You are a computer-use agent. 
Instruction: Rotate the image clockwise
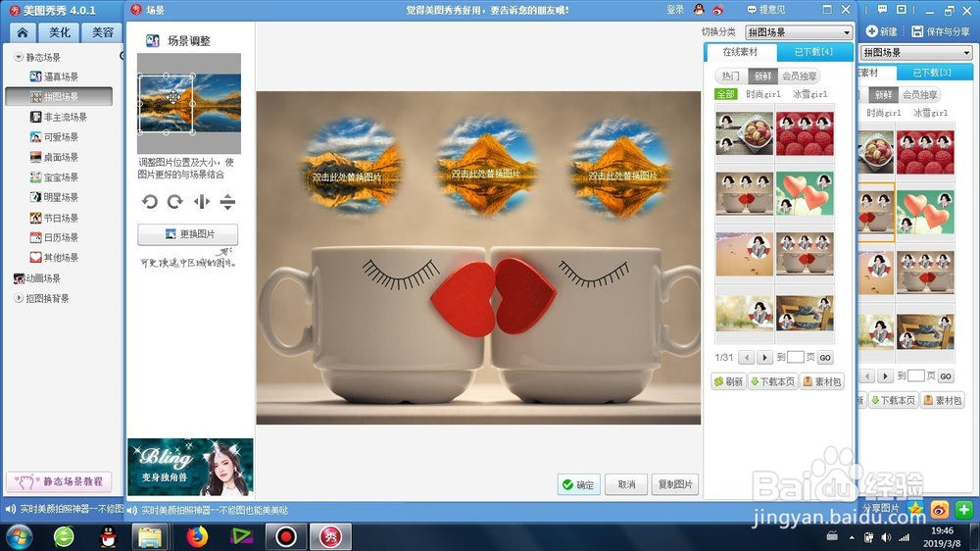tap(175, 201)
